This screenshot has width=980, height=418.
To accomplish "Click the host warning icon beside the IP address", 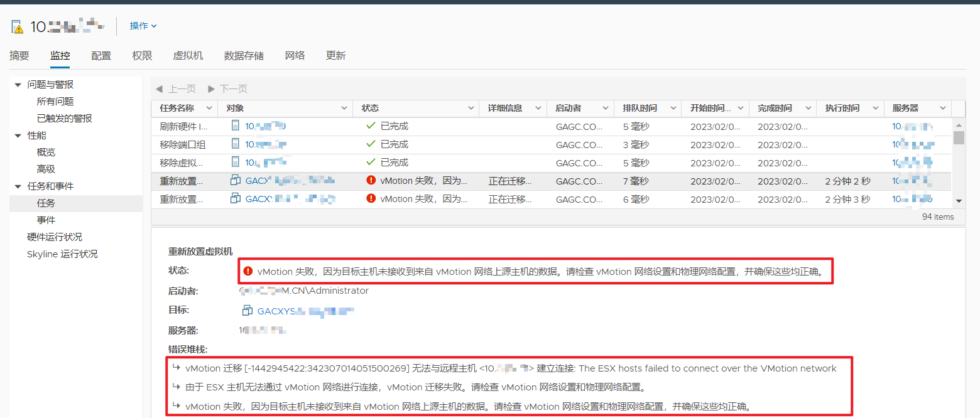I will [16, 26].
